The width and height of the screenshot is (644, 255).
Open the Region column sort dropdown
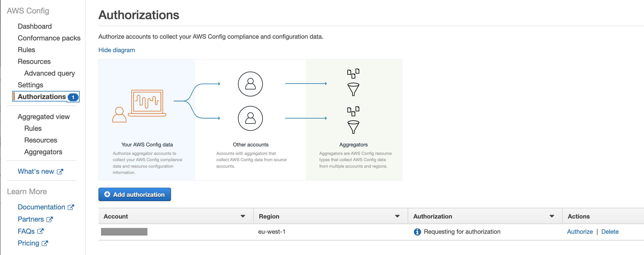coord(397,216)
